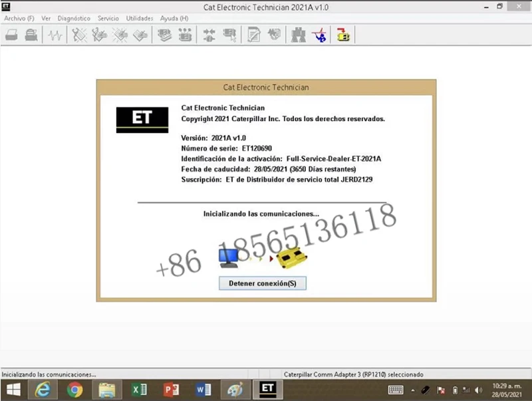This screenshot has height=401, width=532.
Task: Minimize the Cat Electronic Technician window
Action: click(486, 7)
